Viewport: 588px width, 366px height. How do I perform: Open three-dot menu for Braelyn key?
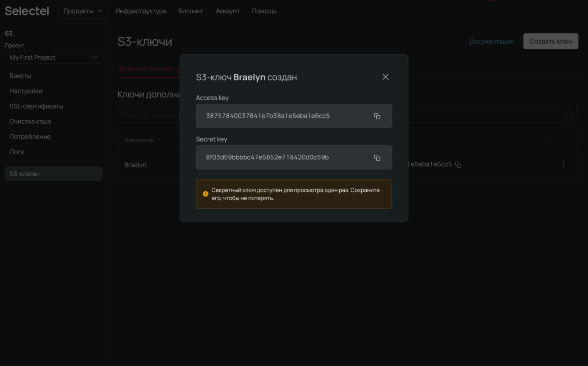point(563,165)
